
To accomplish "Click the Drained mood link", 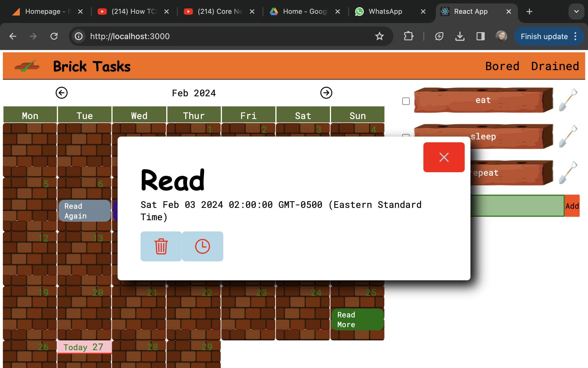I will [x=555, y=66].
